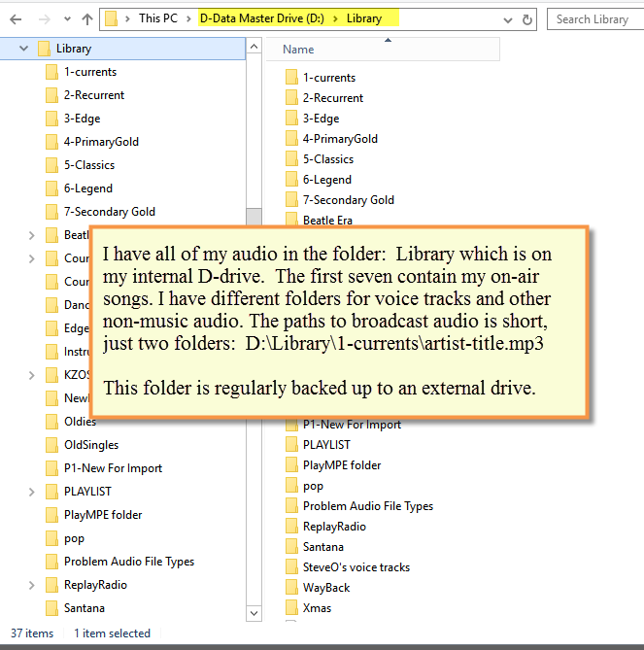Select 1-currents folder in file list
Screen dimensions: 644x650
click(x=329, y=78)
